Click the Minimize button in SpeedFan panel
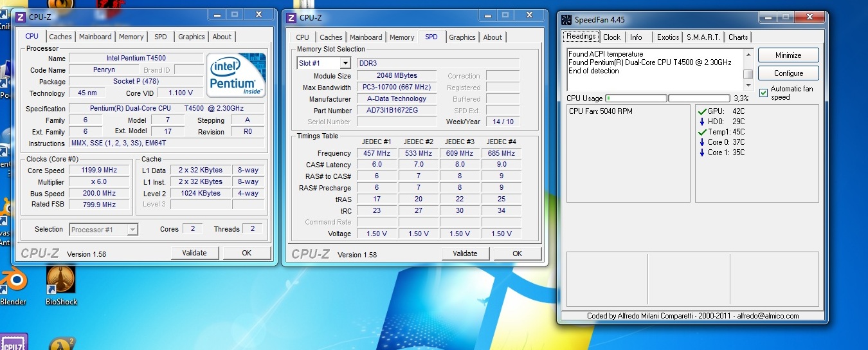 pyautogui.click(x=788, y=55)
